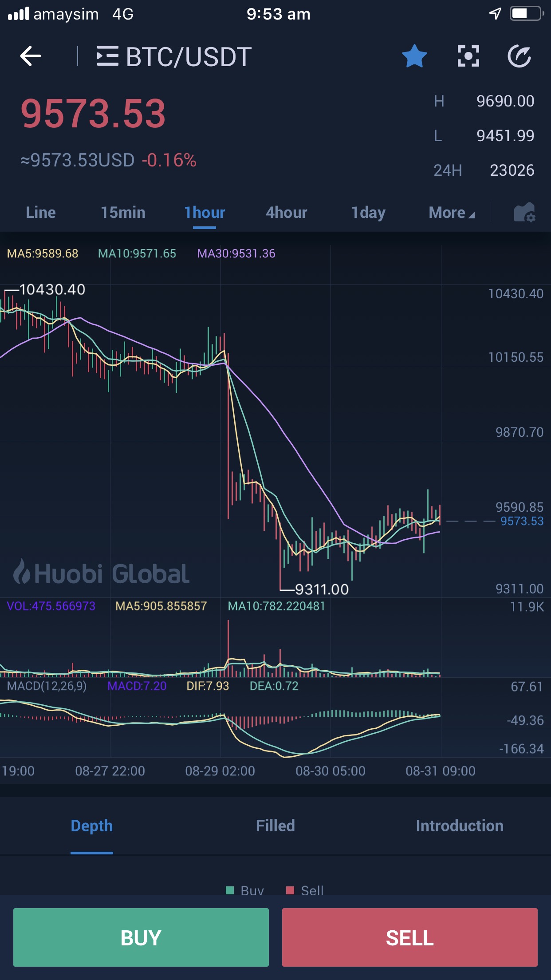Toggle the blue favorite star
This screenshot has height=980, width=551.
click(x=414, y=56)
